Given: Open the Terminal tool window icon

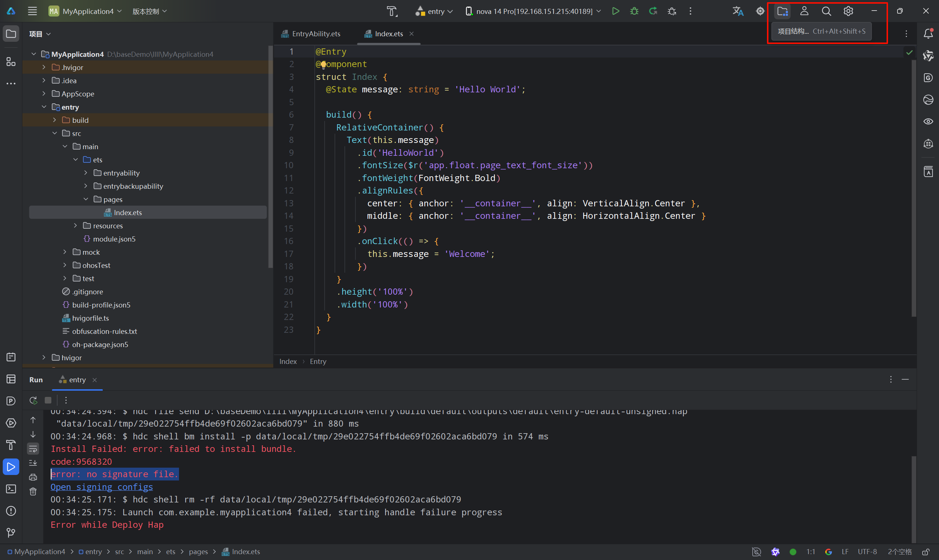Looking at the screenshot, I should pos(11,489).
